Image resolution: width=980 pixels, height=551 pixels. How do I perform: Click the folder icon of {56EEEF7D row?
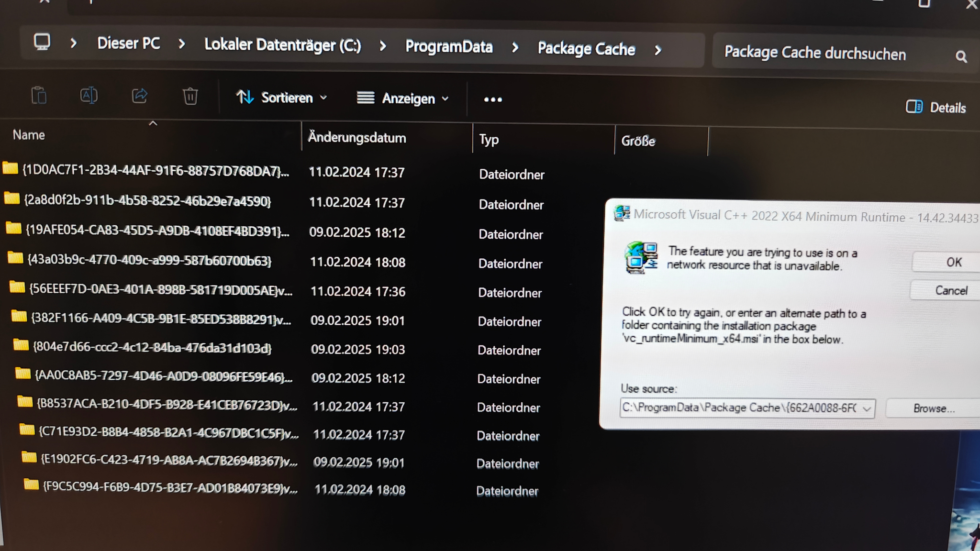tap(17, 287)
